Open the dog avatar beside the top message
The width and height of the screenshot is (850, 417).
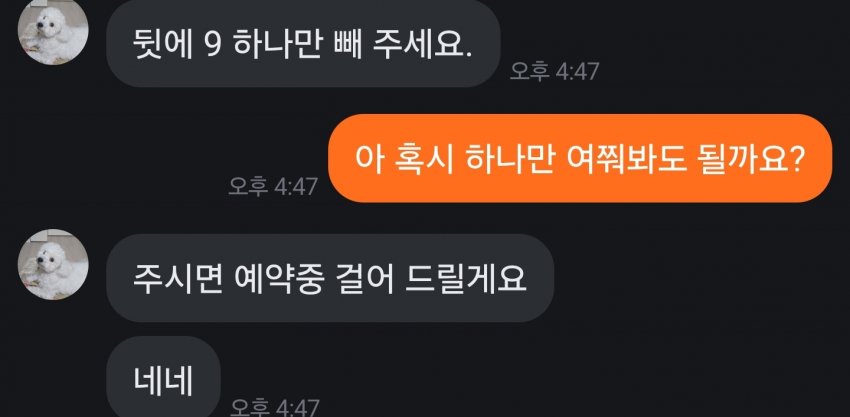(x=53, y=30)
